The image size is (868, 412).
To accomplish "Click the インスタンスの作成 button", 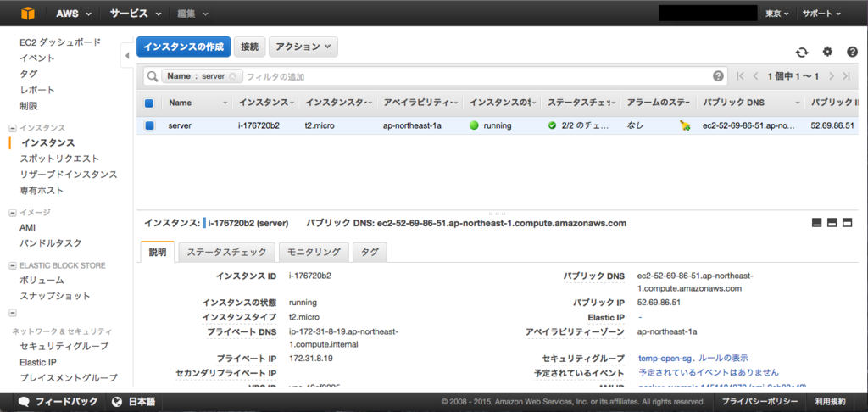I will click(183, 47).
